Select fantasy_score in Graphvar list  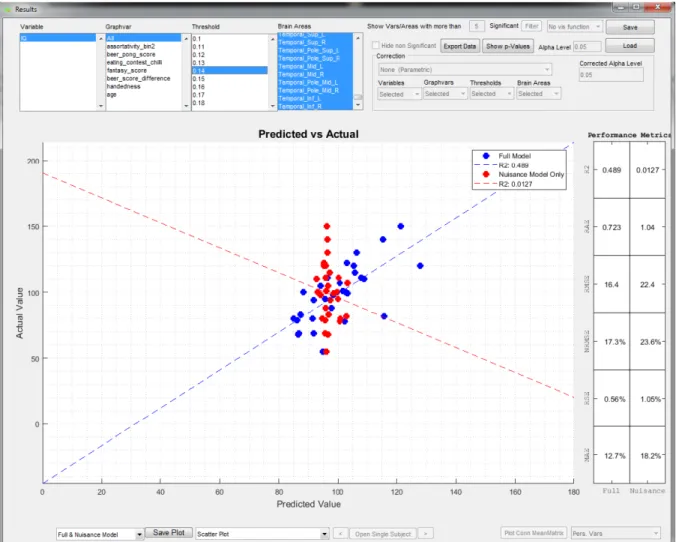pyautogui.click(x=144, y=70)
